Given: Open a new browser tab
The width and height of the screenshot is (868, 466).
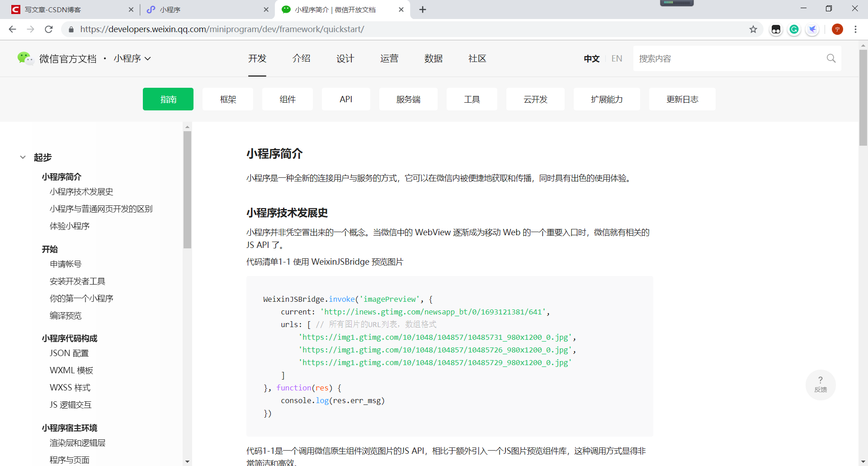Looking at the screenshot, I should [423, 10].
